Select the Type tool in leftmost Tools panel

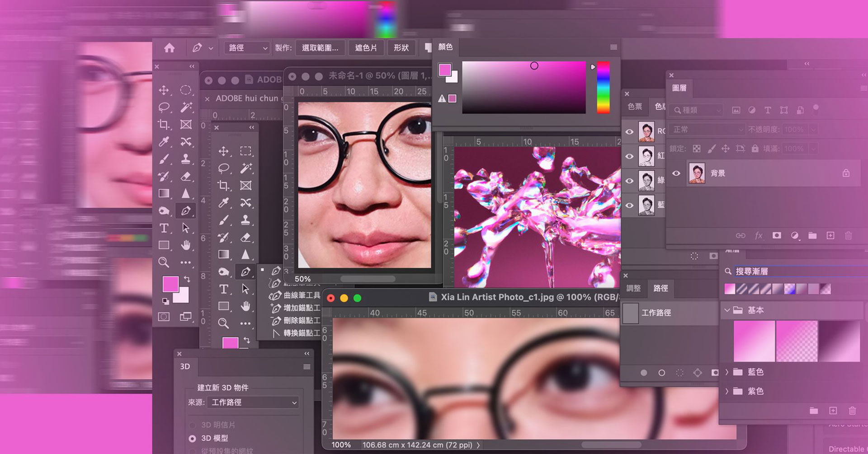coord(164,228)
